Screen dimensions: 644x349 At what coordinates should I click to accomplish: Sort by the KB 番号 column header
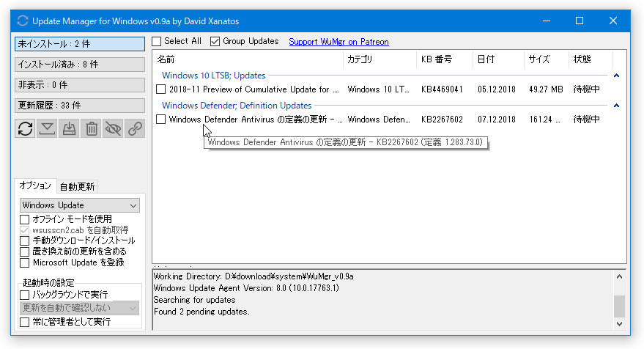pyautogui.click(x=445, y=59)
